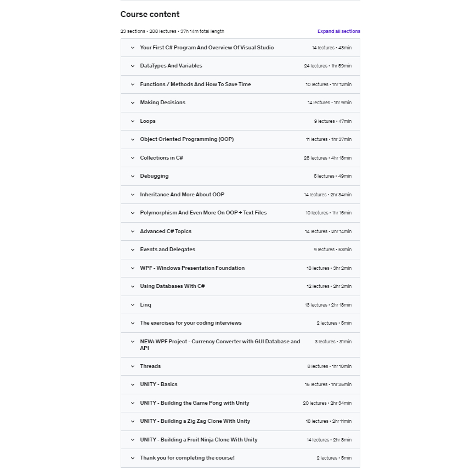Open 'Events and Delegates' section
Screen dimensions: 476x476
[x=167, y=250]
